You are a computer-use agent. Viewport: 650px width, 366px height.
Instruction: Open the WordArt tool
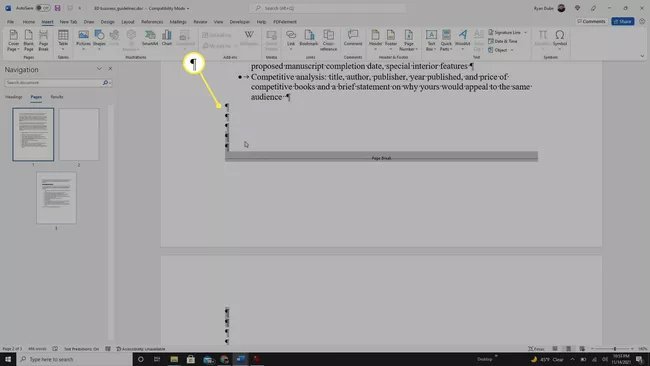(462, 39)
